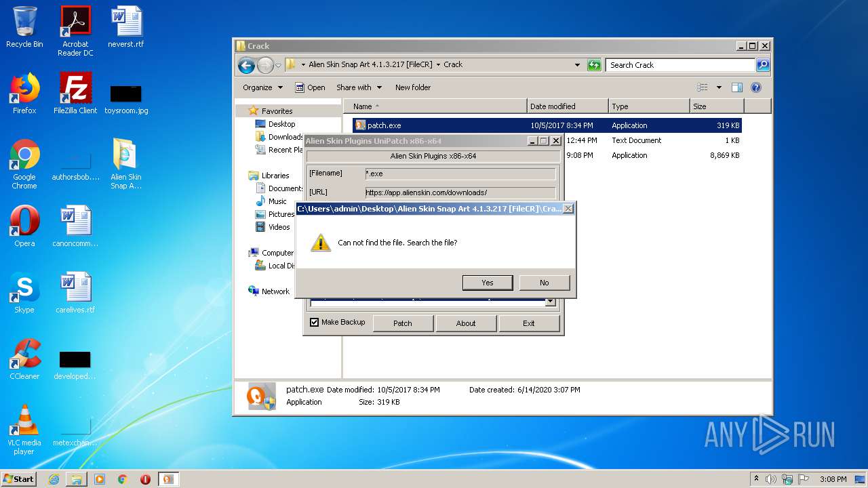Change view using the views icon

pyautogui.click(x=703, y=87)
